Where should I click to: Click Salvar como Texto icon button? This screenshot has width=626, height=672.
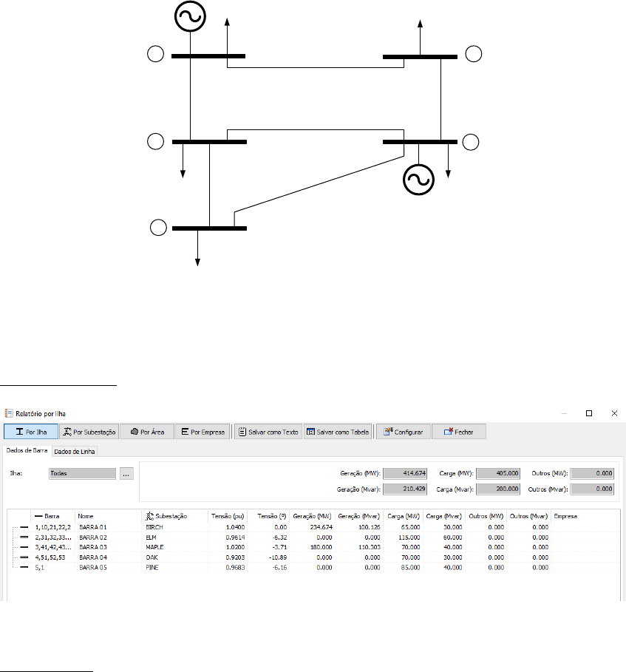[x=268, y=432]
